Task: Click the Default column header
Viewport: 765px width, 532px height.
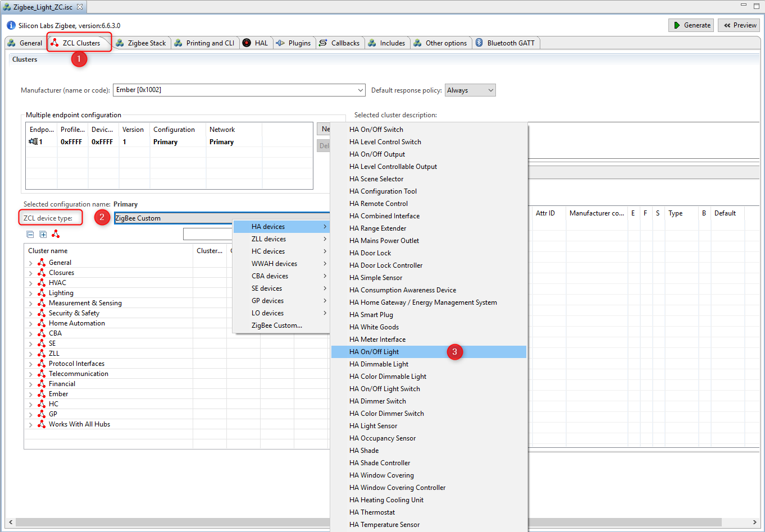Action: [727, 213]
